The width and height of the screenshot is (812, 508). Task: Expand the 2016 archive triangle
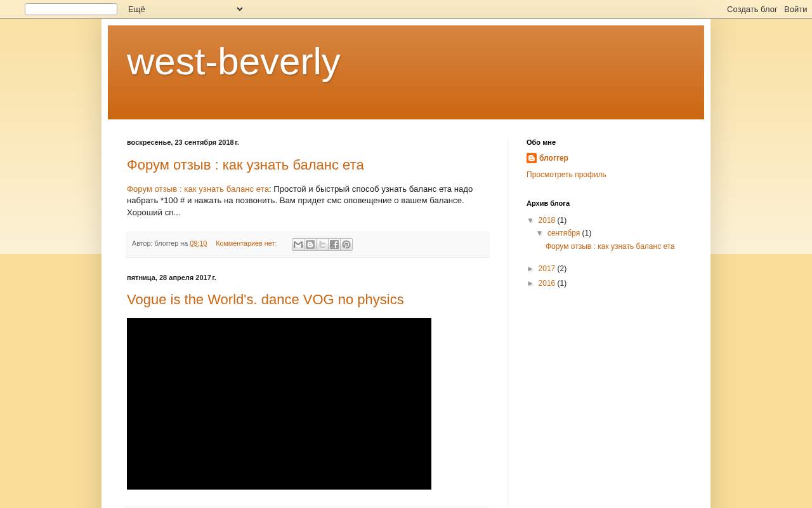(x=531, y=283)
